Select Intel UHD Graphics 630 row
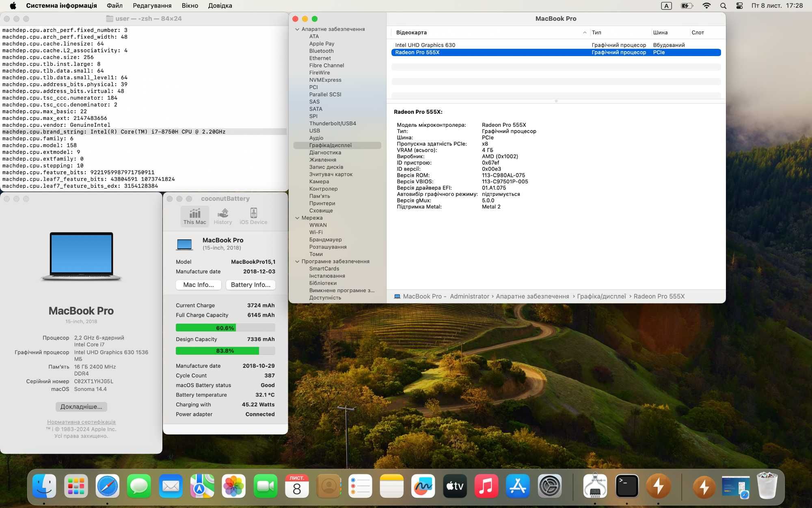The image size is (812, 508). click(x=556, y=45)
